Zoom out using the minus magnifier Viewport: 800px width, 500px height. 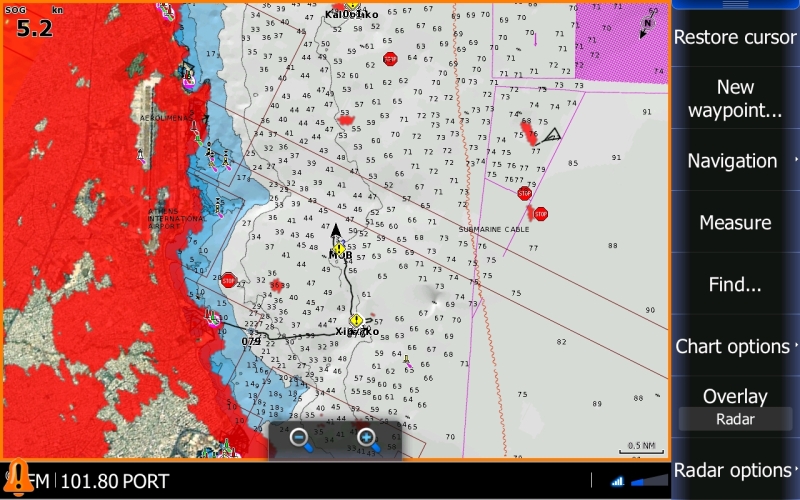click(x=300, y=438)
